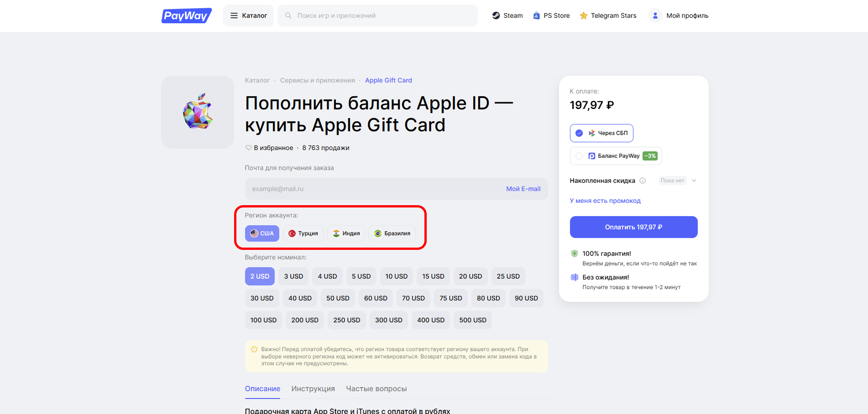Choose Бразилия account region

[x=392, y=233]
